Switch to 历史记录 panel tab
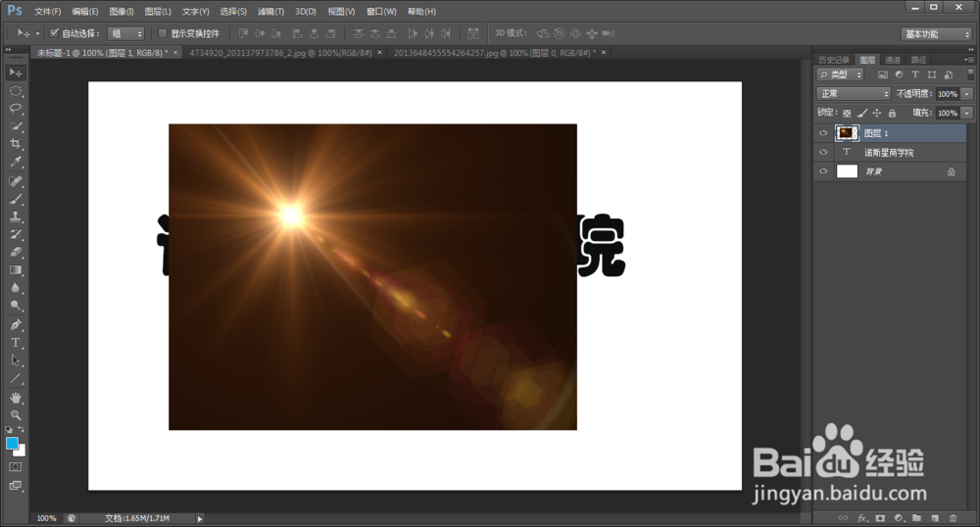980x527 pixels. (834, 60)
